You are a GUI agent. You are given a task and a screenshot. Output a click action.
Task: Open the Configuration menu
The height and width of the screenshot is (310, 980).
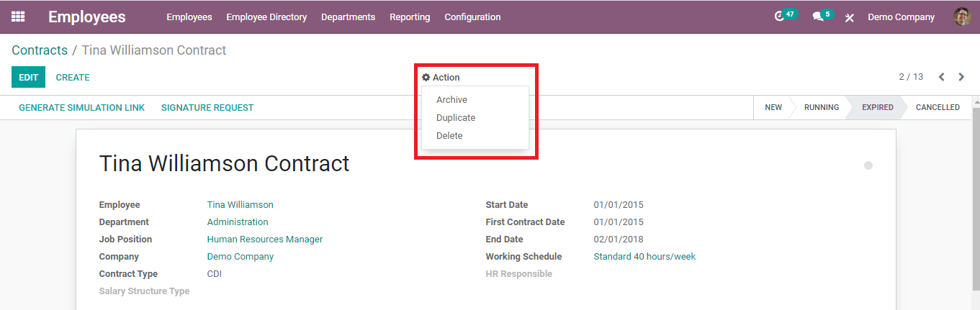point(472,17)
